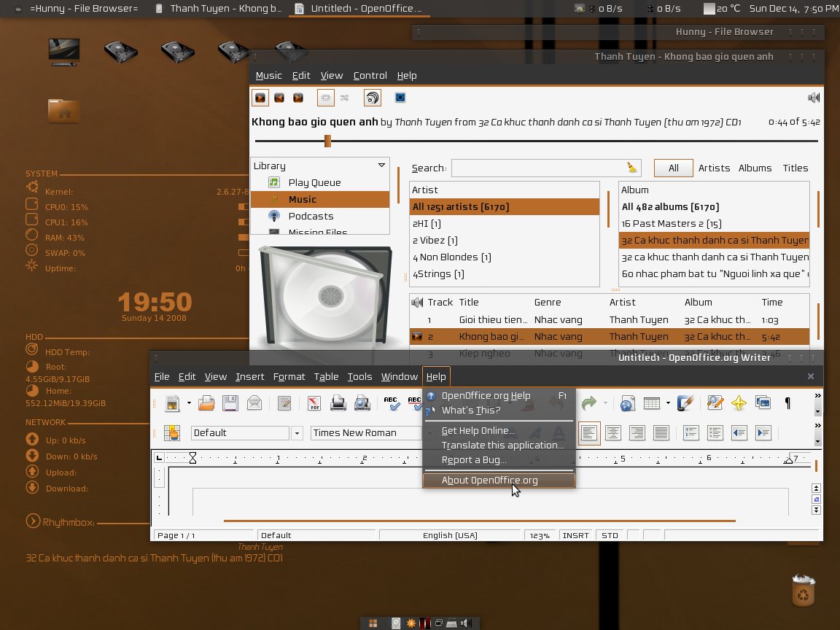Open Styles and Formatting icon
This screenshot has width=840, height=630.
coord(172,433)
